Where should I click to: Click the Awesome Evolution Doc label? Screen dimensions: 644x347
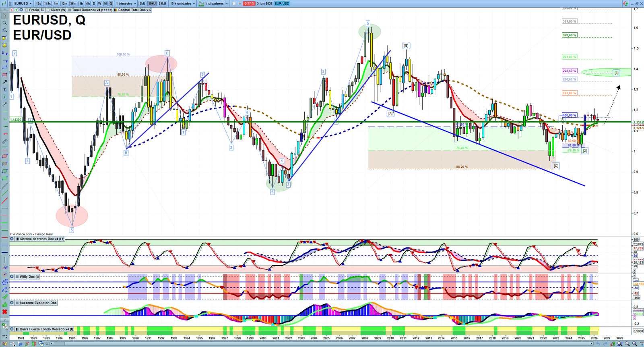tap(38, 303)
